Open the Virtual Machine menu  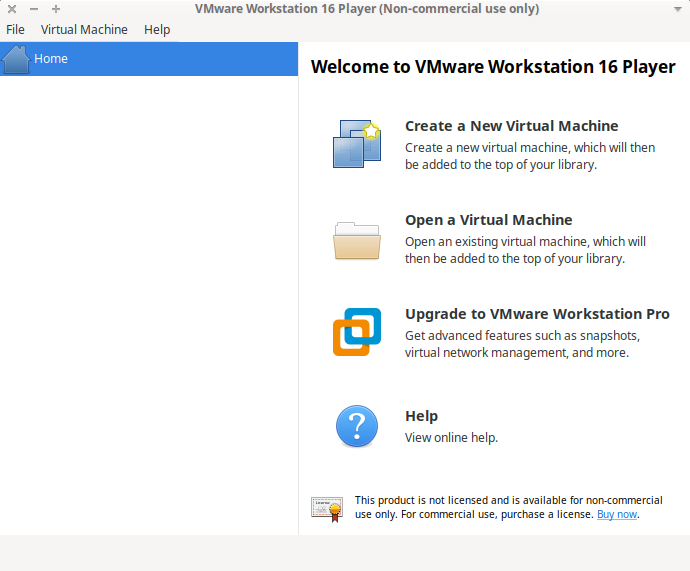(84, 29)
